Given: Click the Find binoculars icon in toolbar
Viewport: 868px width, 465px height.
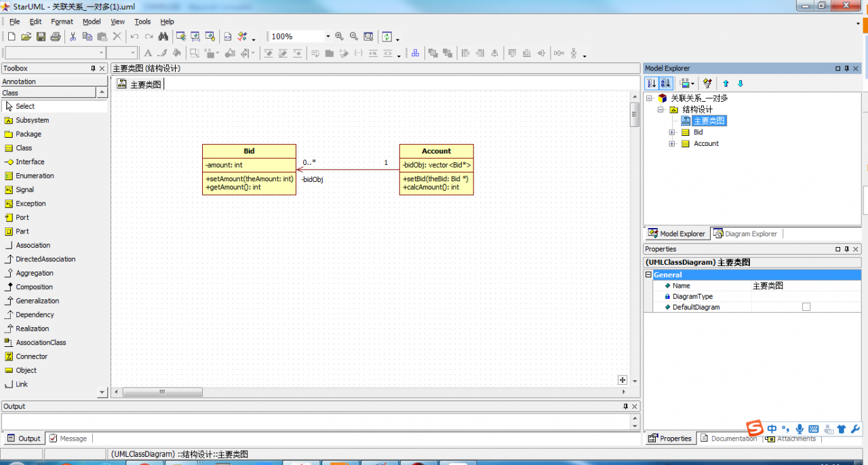Looking at the screenshot, I should coord(163,37).
